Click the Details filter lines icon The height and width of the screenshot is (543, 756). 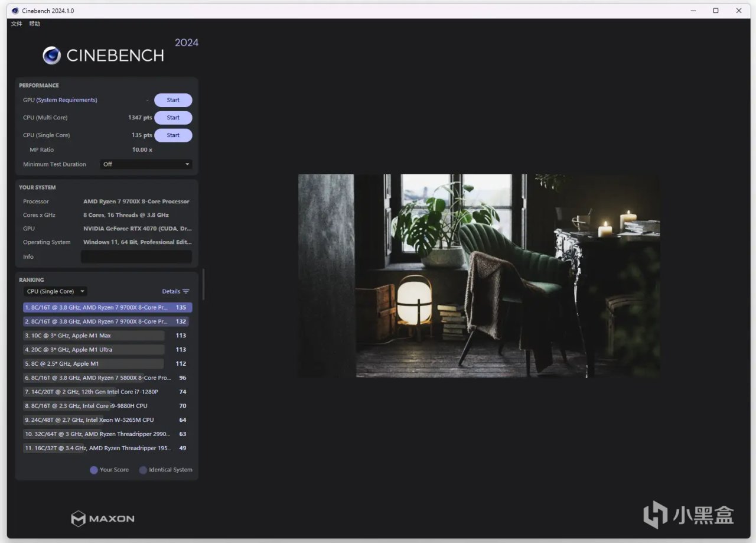[186, 291]
